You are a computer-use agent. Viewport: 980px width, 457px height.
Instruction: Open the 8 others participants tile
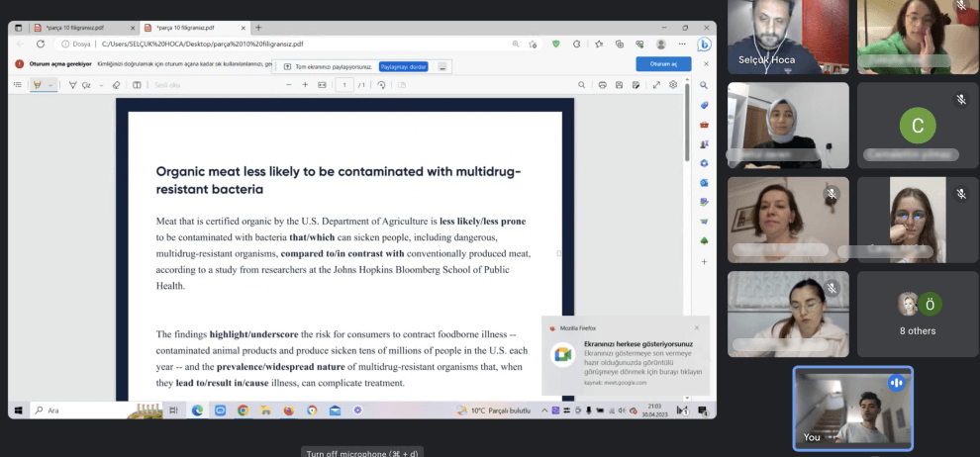918,314
